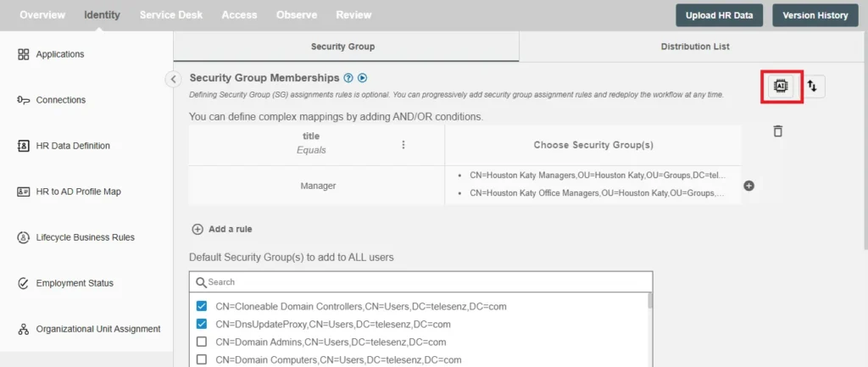Open the Service Desk top menu
This screenshot has height=367, width=868.
pos(171,15)
